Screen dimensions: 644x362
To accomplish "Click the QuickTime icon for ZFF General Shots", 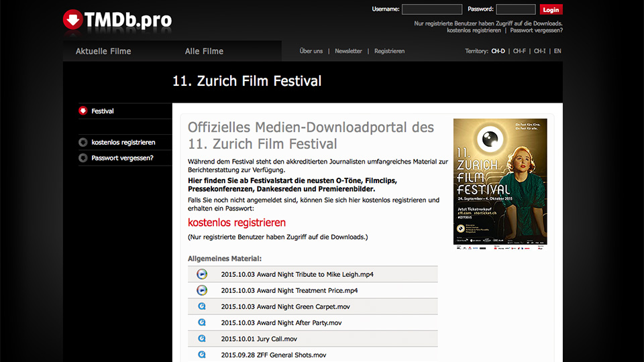I will tap(202, 355).
